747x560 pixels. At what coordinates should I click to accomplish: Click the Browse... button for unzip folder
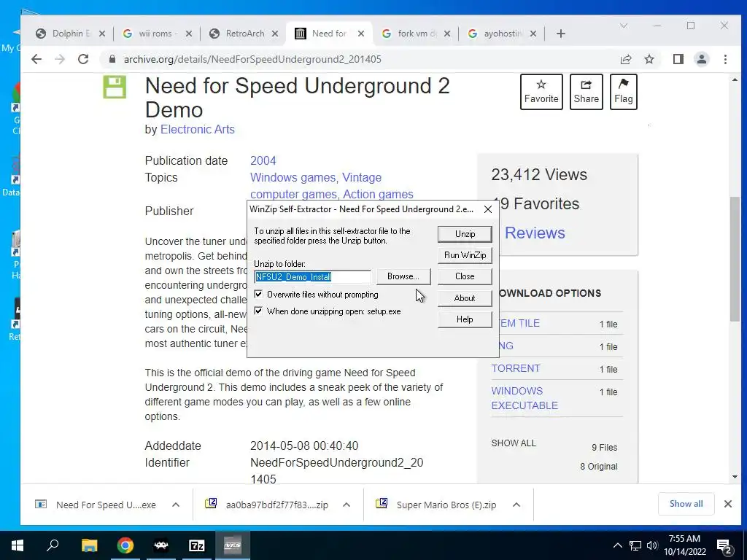[x=403, y=276]
